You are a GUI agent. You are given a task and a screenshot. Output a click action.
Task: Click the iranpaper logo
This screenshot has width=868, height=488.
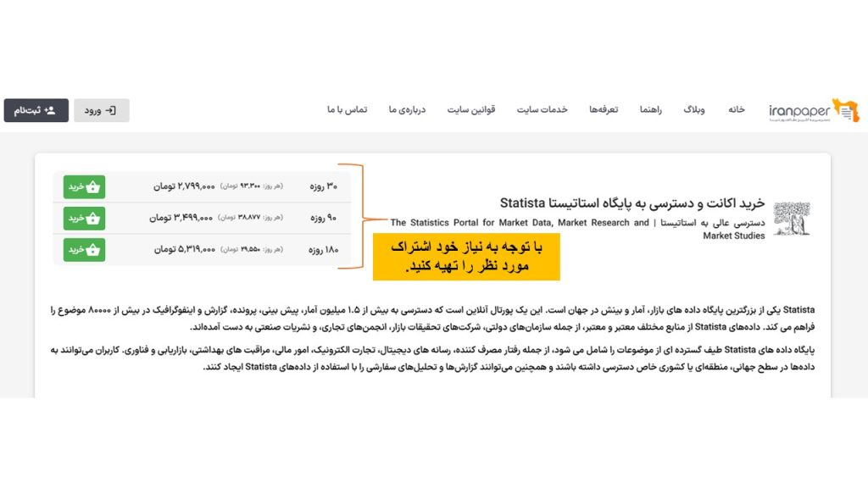(x=814, y=111)
